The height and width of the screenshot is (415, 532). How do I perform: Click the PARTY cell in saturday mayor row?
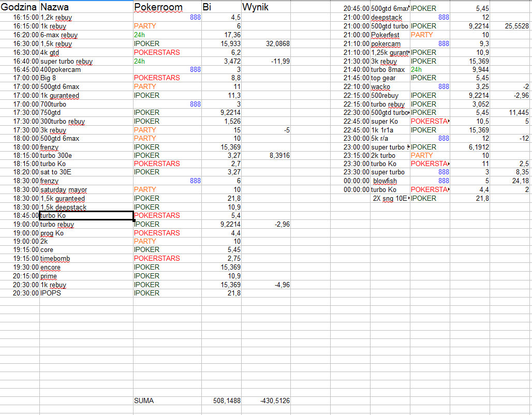click(167, 190)
